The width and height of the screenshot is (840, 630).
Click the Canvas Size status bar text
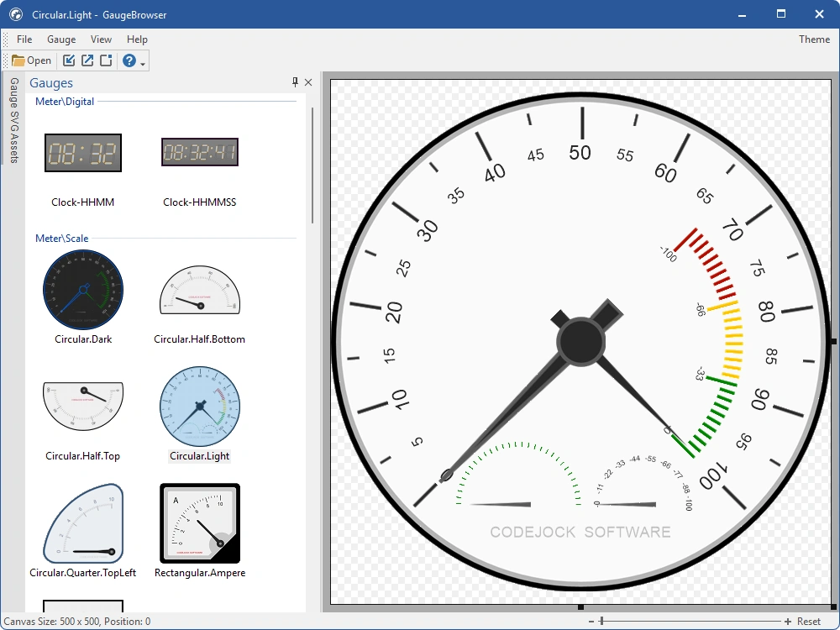click(x=77, y=622)
